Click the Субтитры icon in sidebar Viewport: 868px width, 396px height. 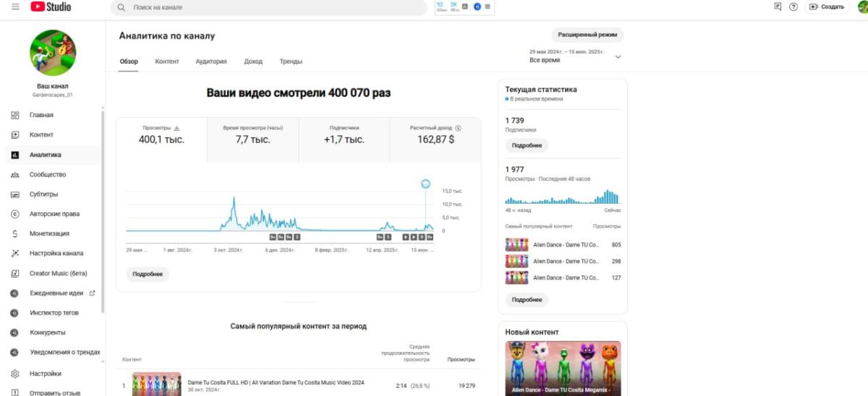click(x=15, y=194)
